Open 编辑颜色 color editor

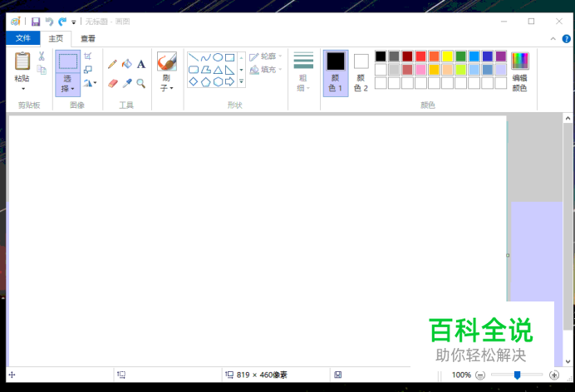tap(519, 71)
